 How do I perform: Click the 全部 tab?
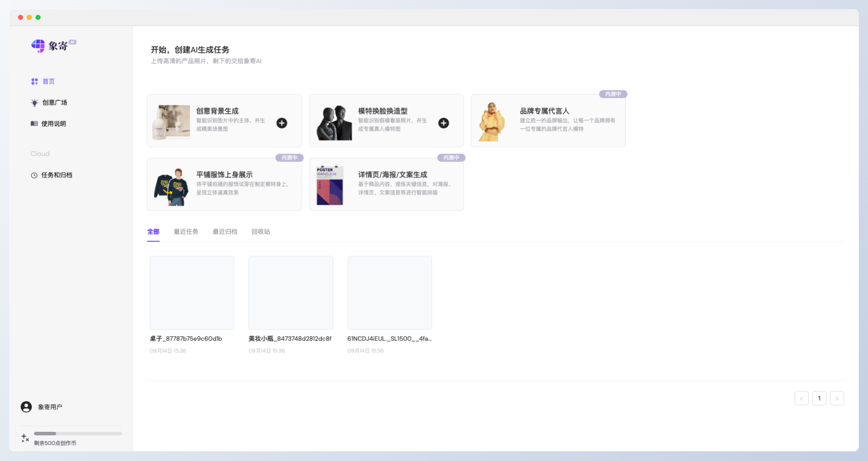point(153,231)
